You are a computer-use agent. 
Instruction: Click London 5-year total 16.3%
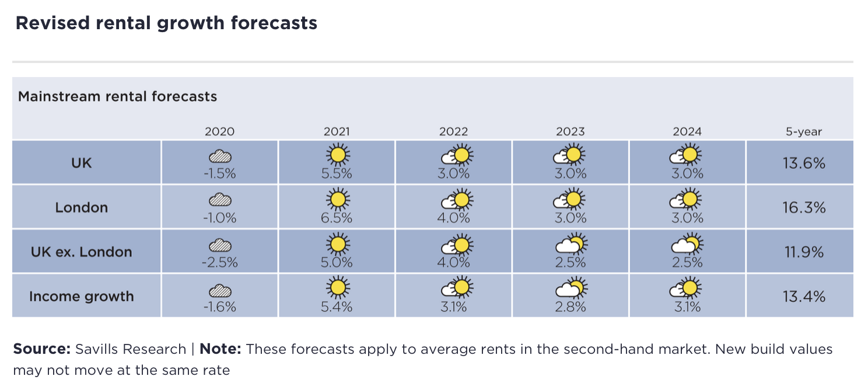click(803, 207)
